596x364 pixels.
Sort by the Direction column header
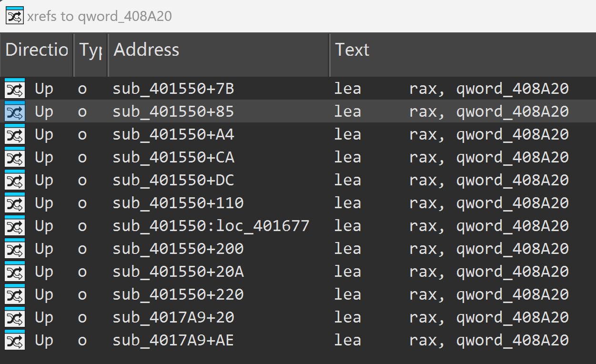(x=37, y=50)
